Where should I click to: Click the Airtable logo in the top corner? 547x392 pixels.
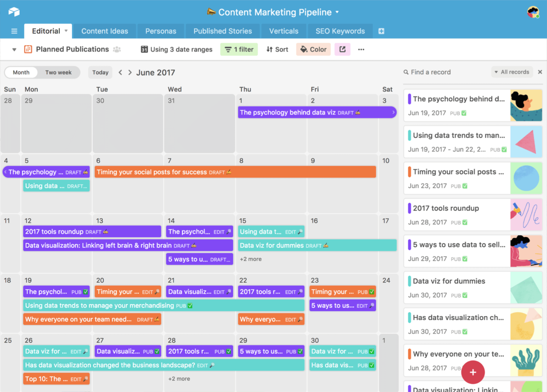click(x=14, y=12)
